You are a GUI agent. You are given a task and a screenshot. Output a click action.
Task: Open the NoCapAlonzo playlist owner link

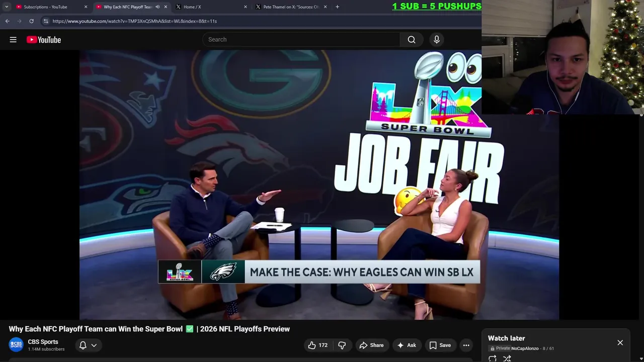525,348
